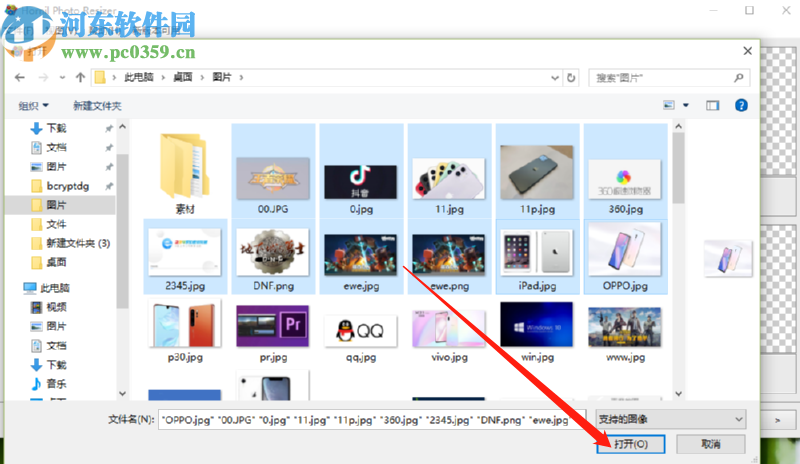Click the file list vertical scrollbar
The height and width of the screenshot is (464, 800).
coord(678,168)
